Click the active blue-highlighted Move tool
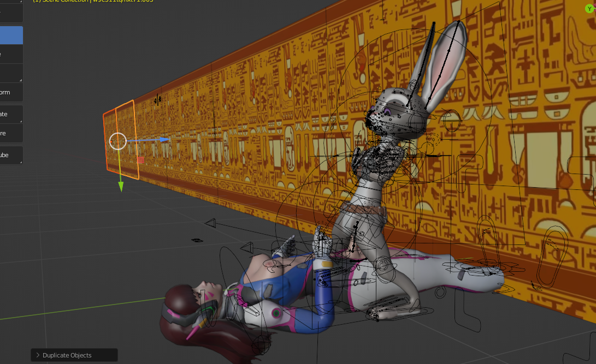This screenshot has width=596, height=364. point(10,35)
